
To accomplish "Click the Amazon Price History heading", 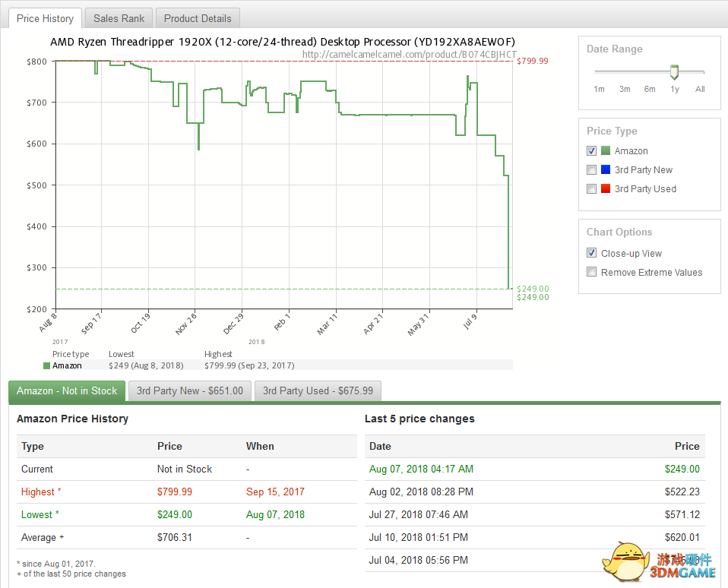I will [72, 419].
